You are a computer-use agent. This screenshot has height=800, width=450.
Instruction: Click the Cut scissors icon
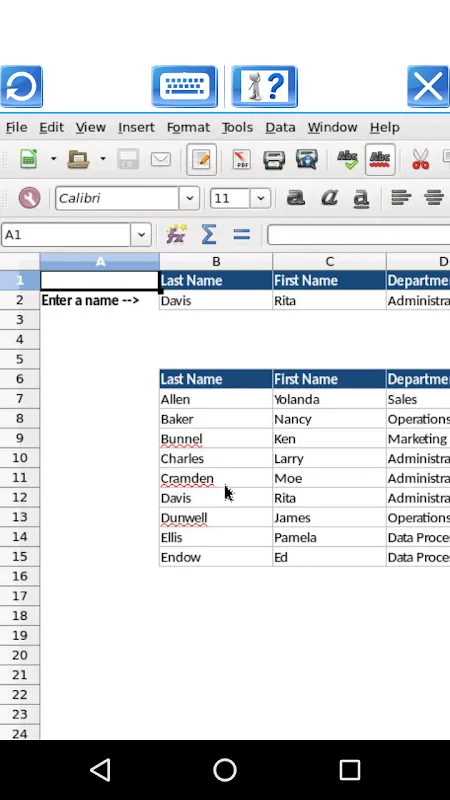point(420,160)
